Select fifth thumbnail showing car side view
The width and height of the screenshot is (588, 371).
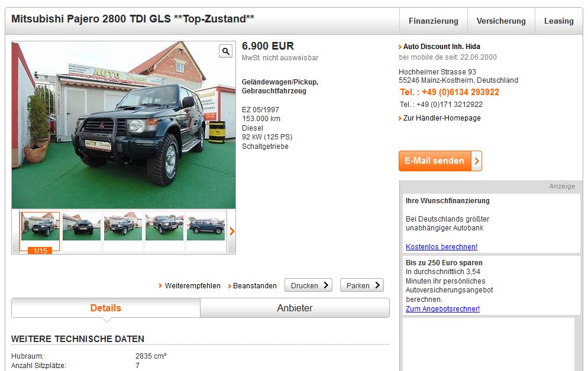click(x=206, y=227)
